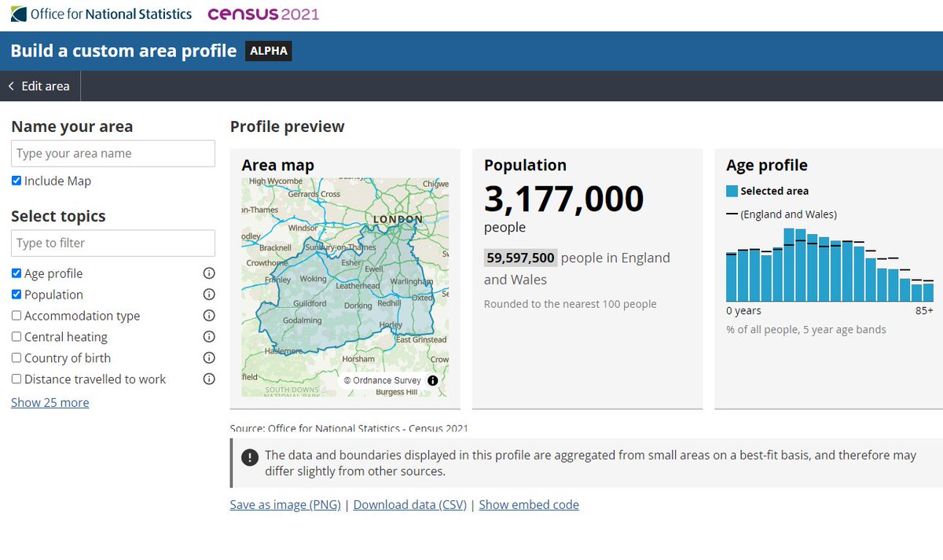Screen dimensions: 943x560
Task: Click the Type your area name field
Action: (112, 153)
